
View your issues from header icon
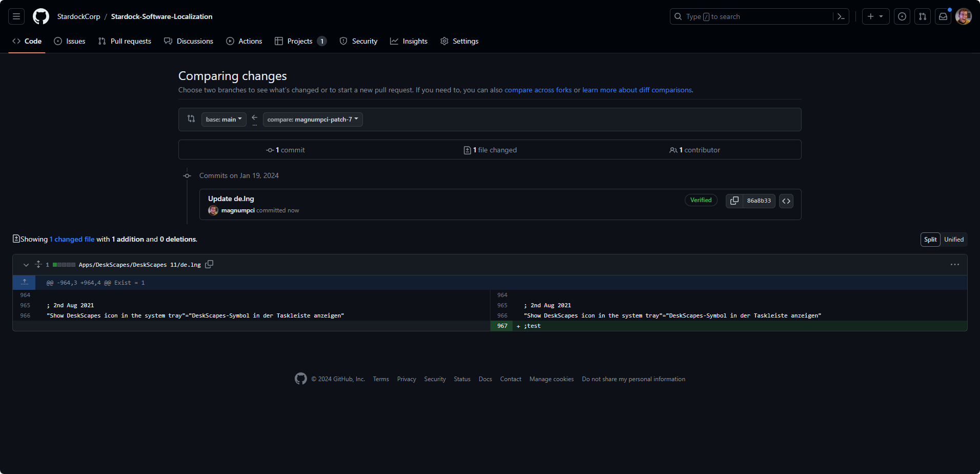902,16
